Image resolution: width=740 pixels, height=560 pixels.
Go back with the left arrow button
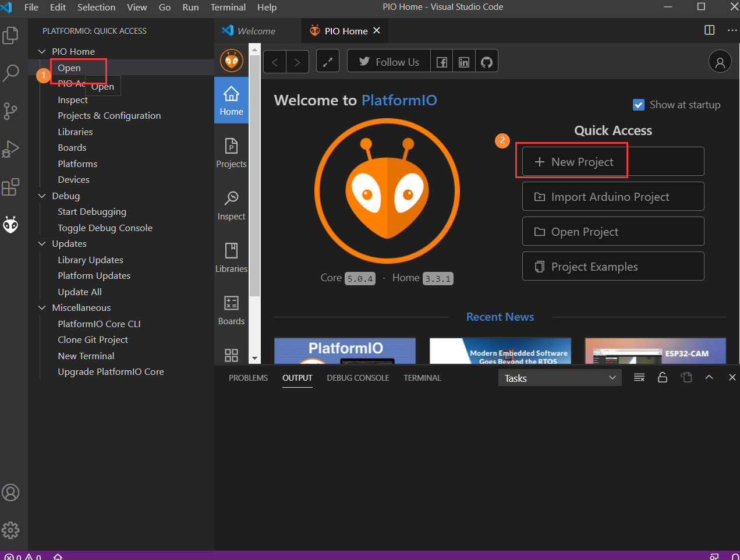[275, 62]
